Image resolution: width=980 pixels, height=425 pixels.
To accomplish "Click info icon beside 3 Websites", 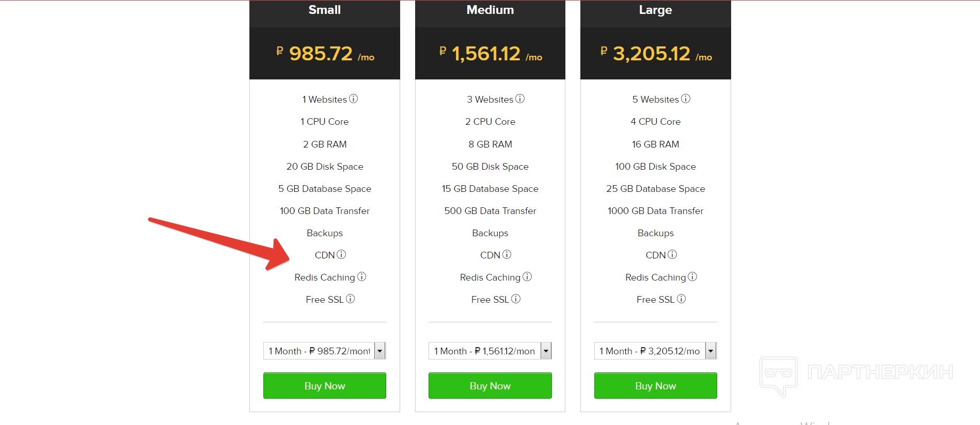I will (x=520, y=99).
